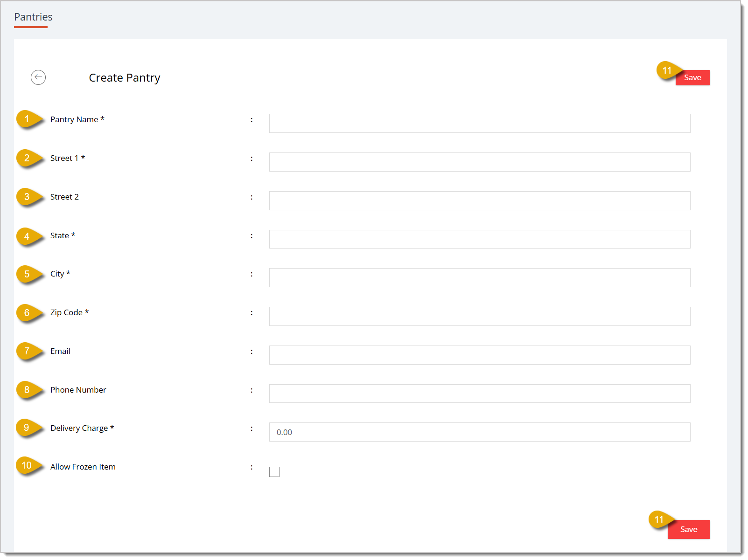This screenshot has height=560, width=748.
Task: Click the Create Pantry heading text
Action: [x=125, y=78]
